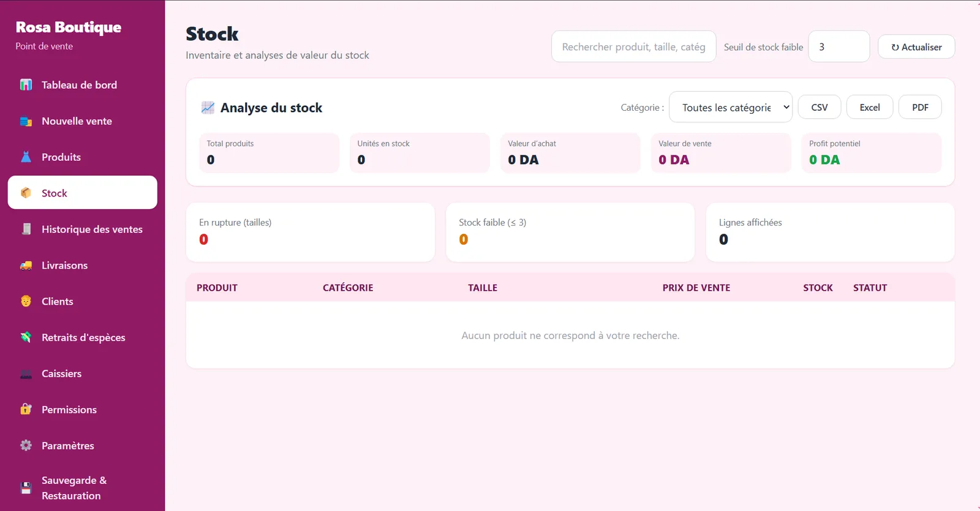
Task: Click the Actualiser refresh button
Action: coord(916,47)
